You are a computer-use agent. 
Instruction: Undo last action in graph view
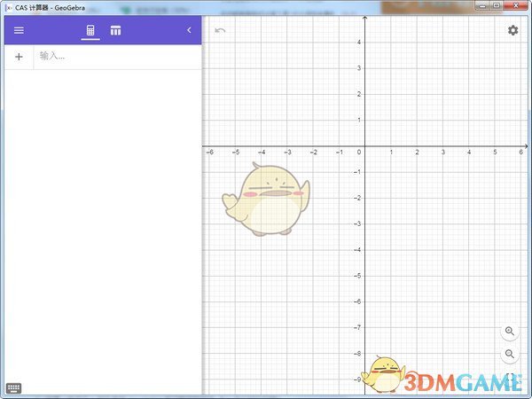click(x=220, y=31)
